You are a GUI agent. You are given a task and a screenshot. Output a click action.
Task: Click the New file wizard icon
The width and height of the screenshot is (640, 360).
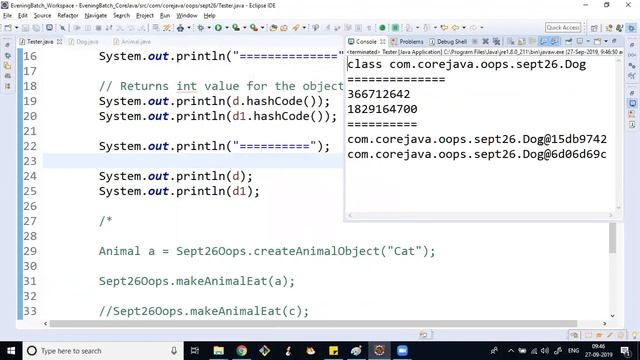[x=9, y=27]
